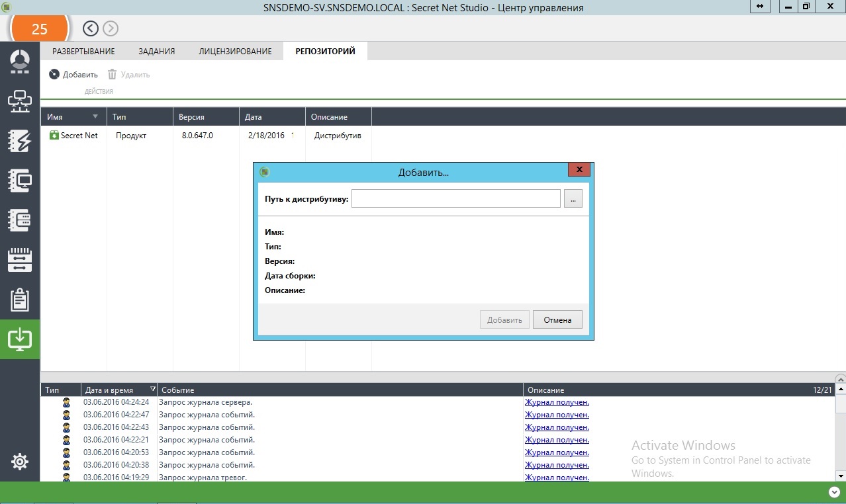
Task: Select the deployment download icon in the sidebar
Action: coord(20,339)
